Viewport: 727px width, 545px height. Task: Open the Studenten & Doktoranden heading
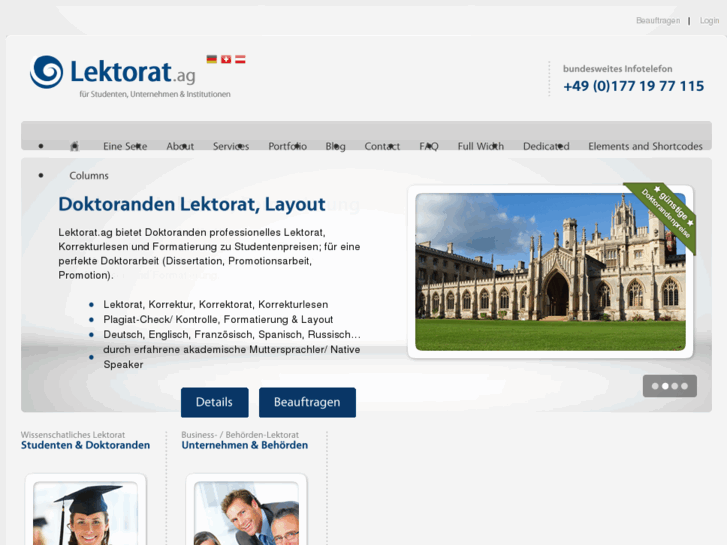(x=85, y=445)
